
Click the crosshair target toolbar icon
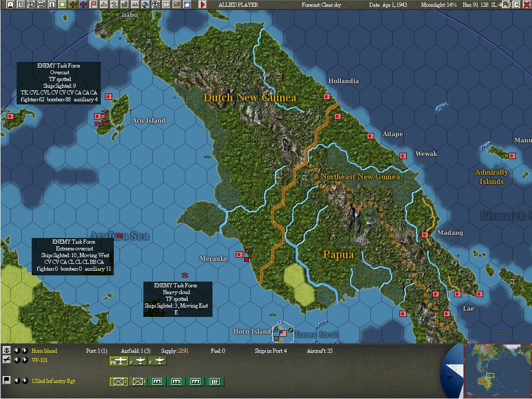tap(156, 4)
